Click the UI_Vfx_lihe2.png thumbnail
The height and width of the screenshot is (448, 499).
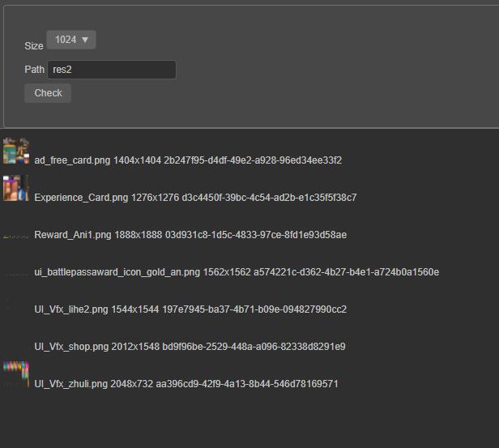pyautogui.click(x=16, y=309)
